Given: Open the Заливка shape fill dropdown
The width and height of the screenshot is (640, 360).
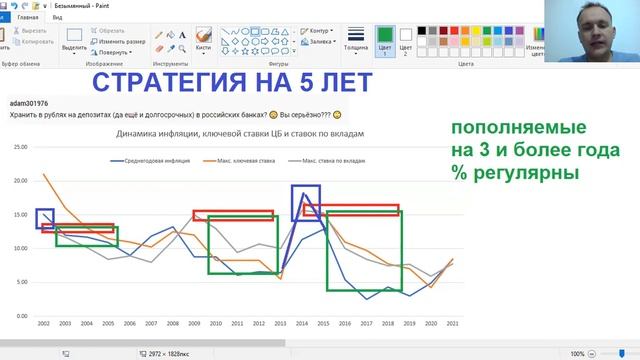Looking at the screenshot, I should [318, 42].
